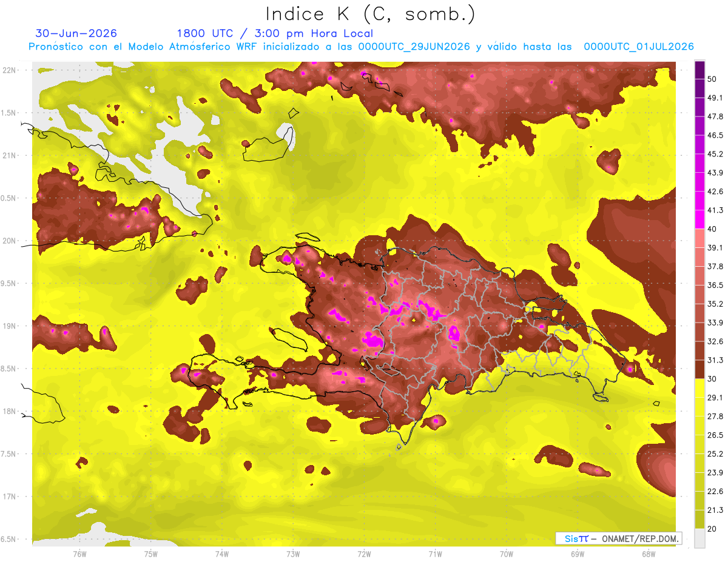Click the latitude label '1.5N'
The height and width of the screenshot is (562, 728).
(9, 113)
